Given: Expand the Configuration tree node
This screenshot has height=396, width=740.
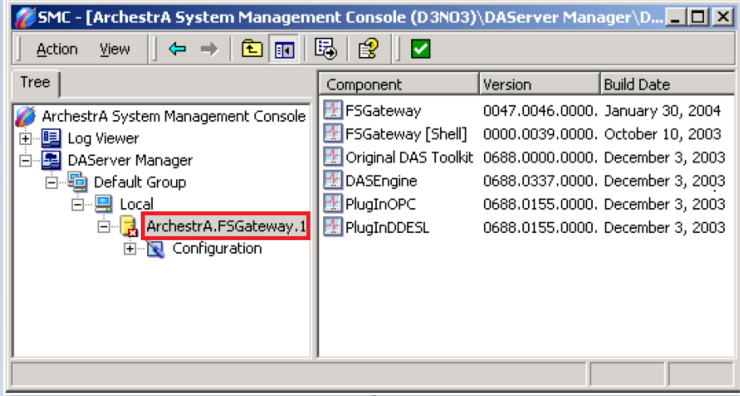Looking at the screenshot, I should pos(130,249).
